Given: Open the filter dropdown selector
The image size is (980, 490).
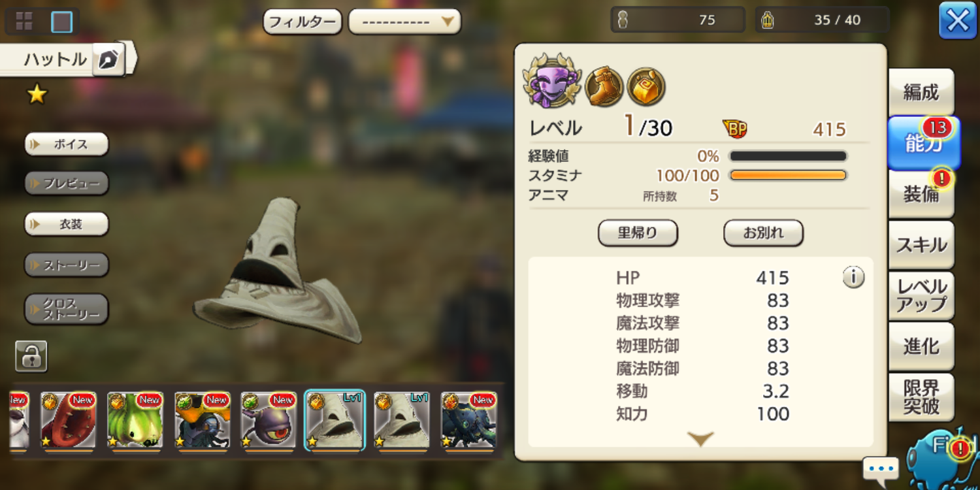Looking at the screenshot, I should (404, 22).
